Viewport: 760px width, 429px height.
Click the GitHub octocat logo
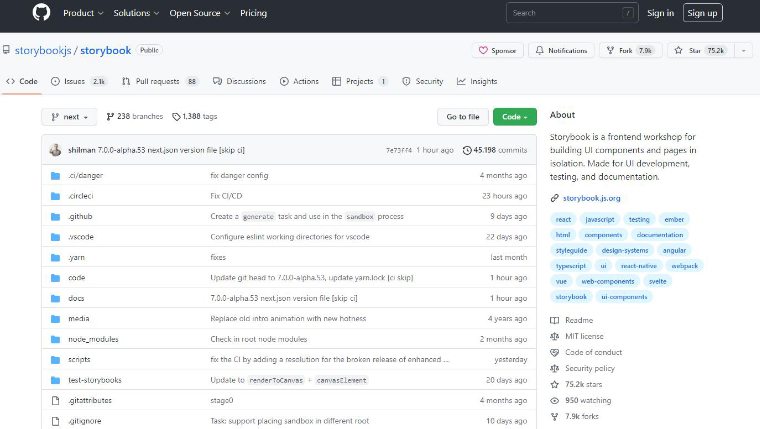pos(41,13)
